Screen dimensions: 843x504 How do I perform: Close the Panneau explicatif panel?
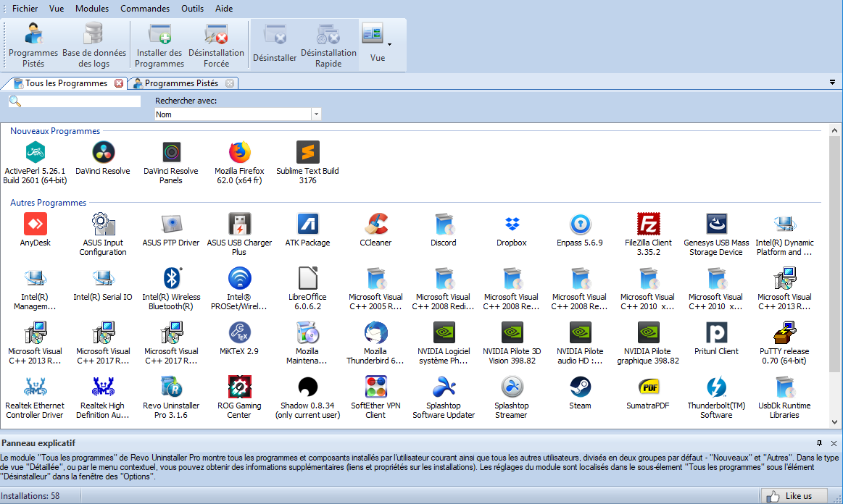click(x=834, y=443)
